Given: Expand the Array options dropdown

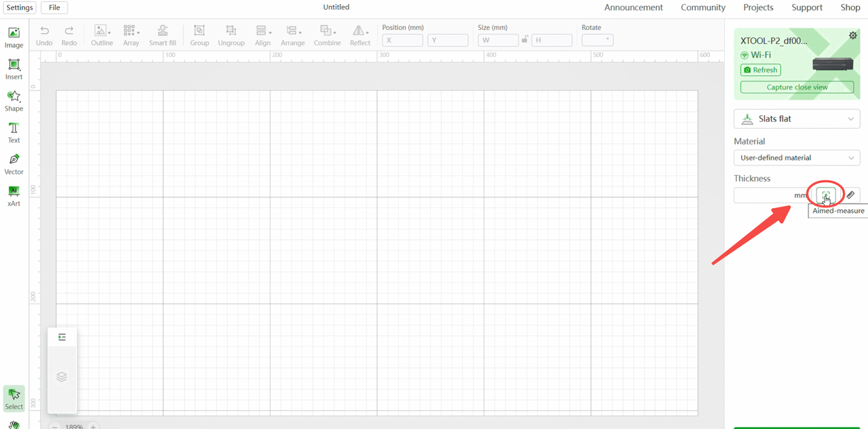Looking at the screenshot, I should [x=132, y=35].
